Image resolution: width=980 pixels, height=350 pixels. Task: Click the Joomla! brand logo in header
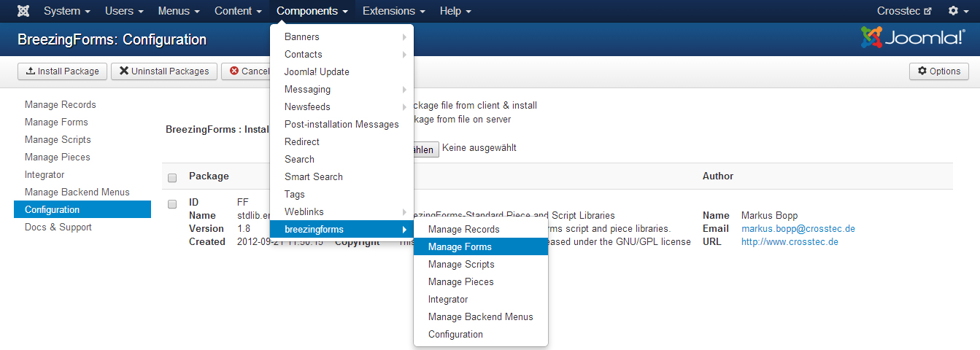[913, 38]
